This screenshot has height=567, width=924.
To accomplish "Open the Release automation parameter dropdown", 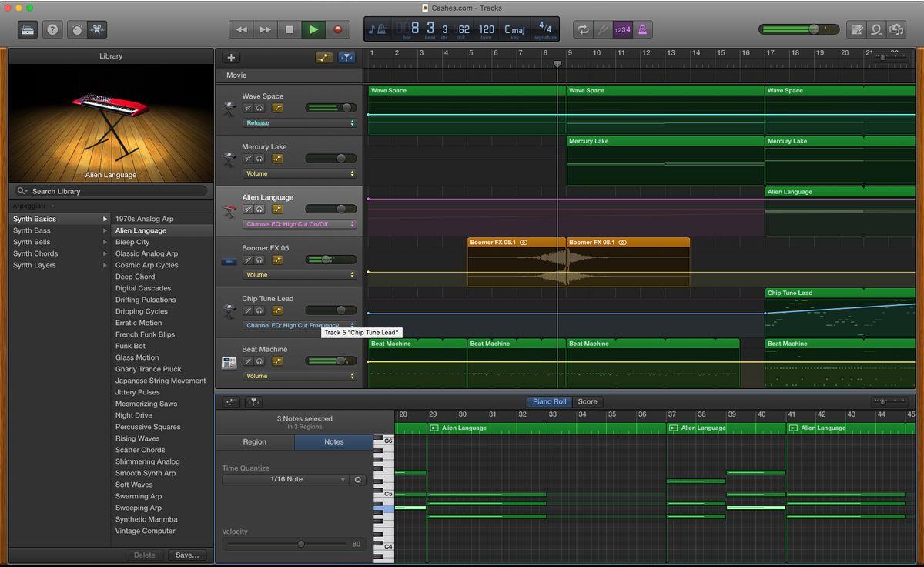I will [x=300, y=122].
